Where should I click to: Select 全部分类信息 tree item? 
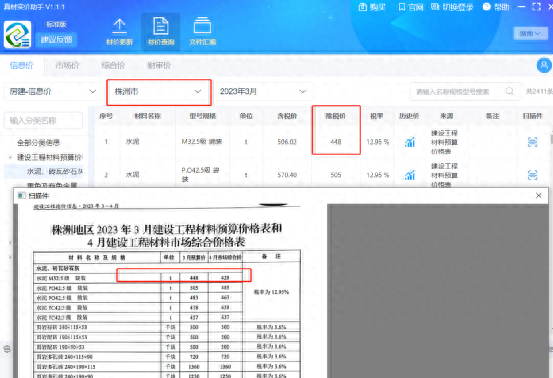38,143
